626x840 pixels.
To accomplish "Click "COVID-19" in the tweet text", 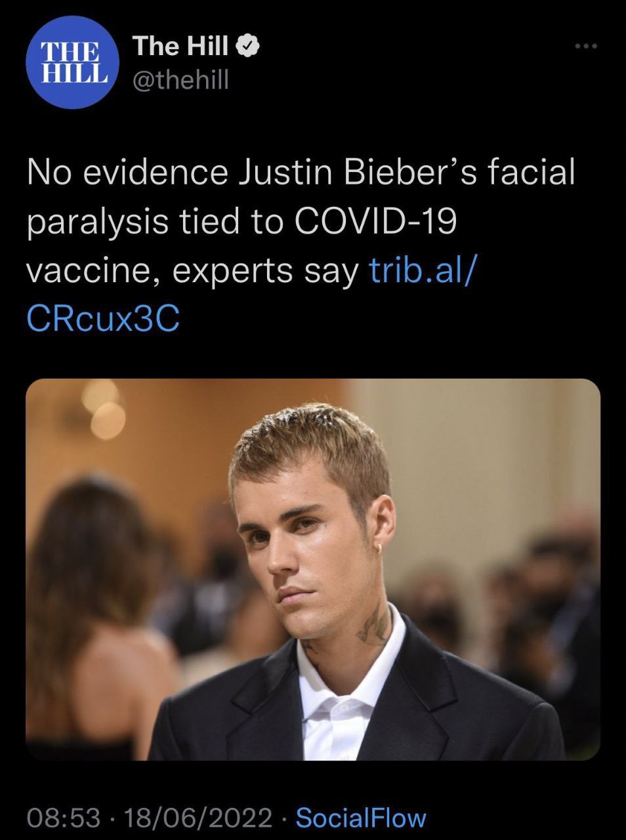I will coord(375,222).
